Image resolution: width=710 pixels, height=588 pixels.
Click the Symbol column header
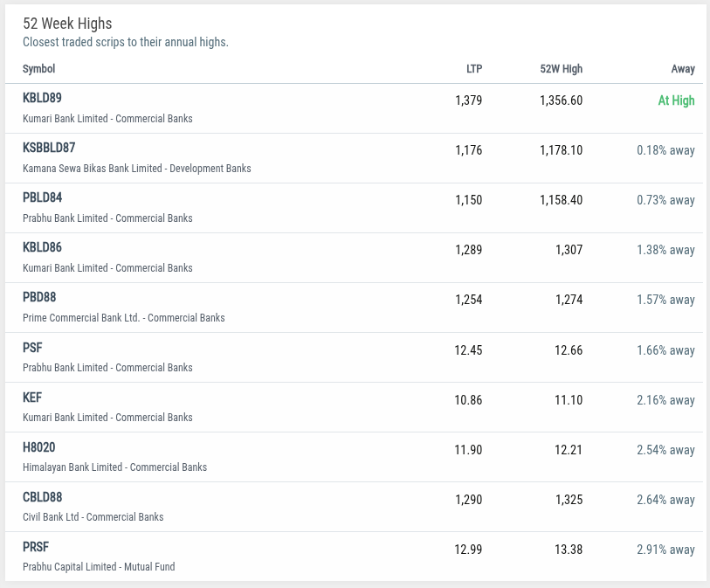pyautogui.click(x=39, y=69)
